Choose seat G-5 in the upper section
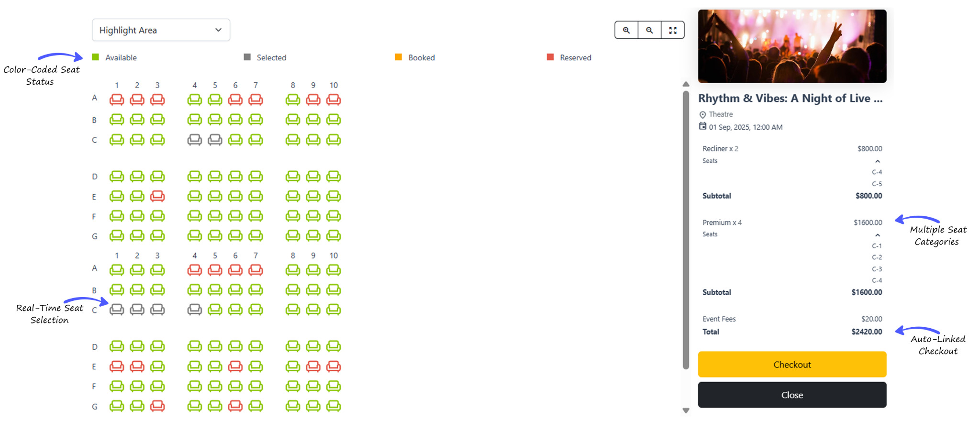The width and height of the screenshot is (980, 432). pyautogui.click(x=215, y=235)
